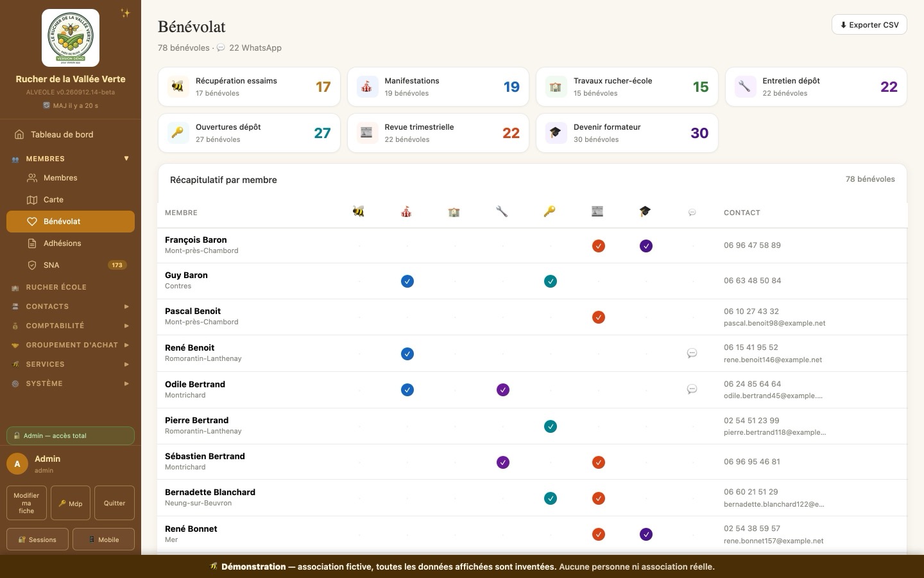This screenshot has width=924, height=578.
Task: Toggle Sébastien Bertrand's purple Entretien dépôt check
Action: (503, 462)
